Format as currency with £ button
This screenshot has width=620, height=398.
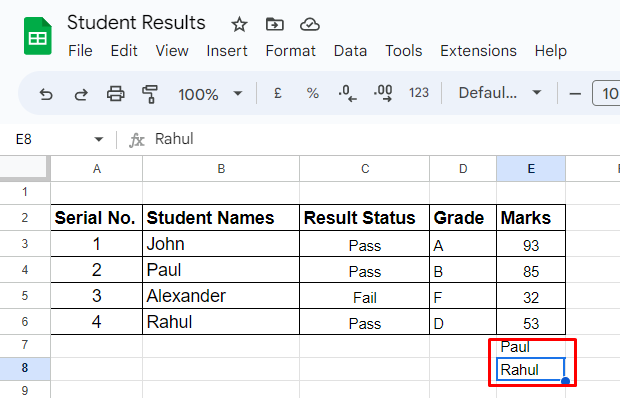tap(278, 93)
